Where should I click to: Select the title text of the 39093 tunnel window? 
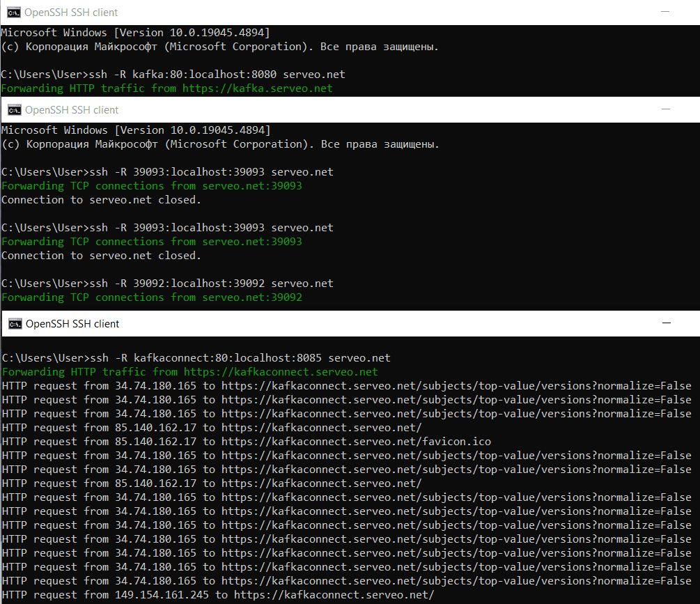coord(71,110)
